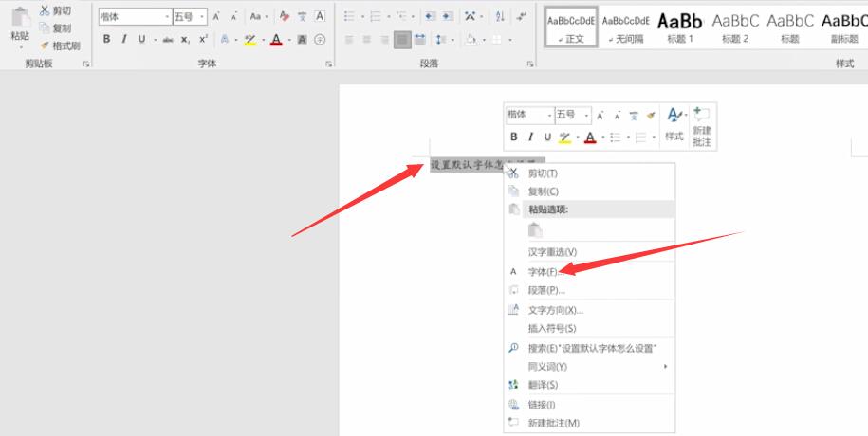Click the ribbon 复制 copy button
Viewport: 868px width, 436px height.
click(55, 27)
